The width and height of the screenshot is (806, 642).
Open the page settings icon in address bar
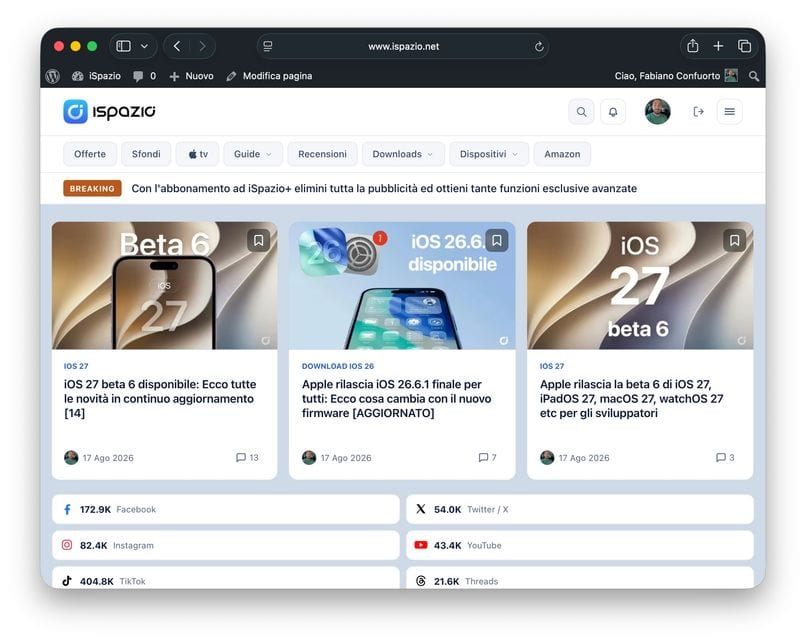268,46
